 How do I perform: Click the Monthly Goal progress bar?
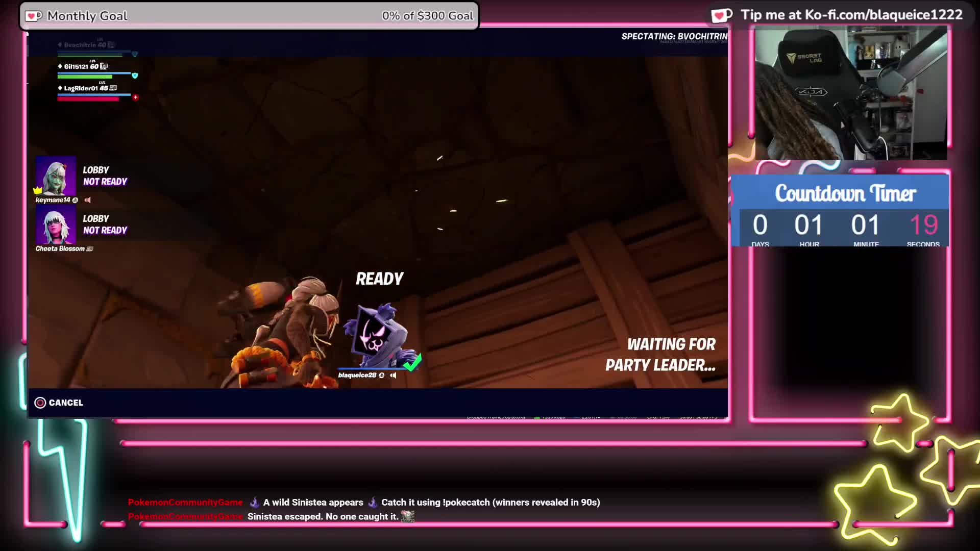(249, 16)
